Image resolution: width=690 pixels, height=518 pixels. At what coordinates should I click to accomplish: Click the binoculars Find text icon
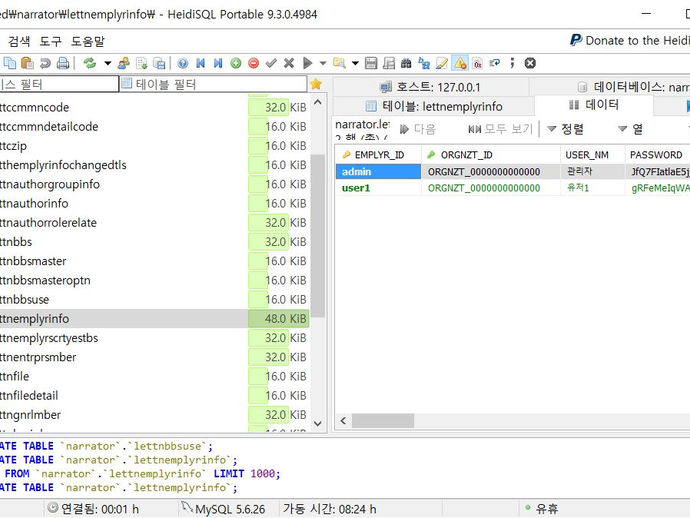pos(406,63)
